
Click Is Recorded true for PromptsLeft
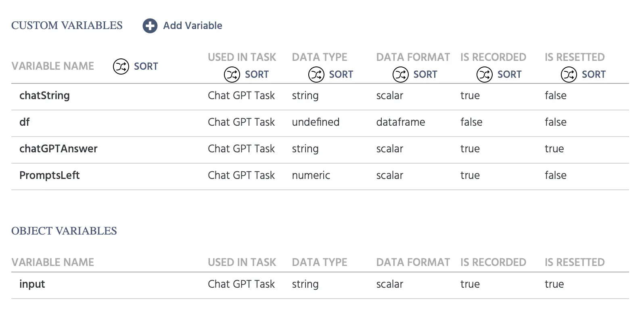(x=470, y=175)
